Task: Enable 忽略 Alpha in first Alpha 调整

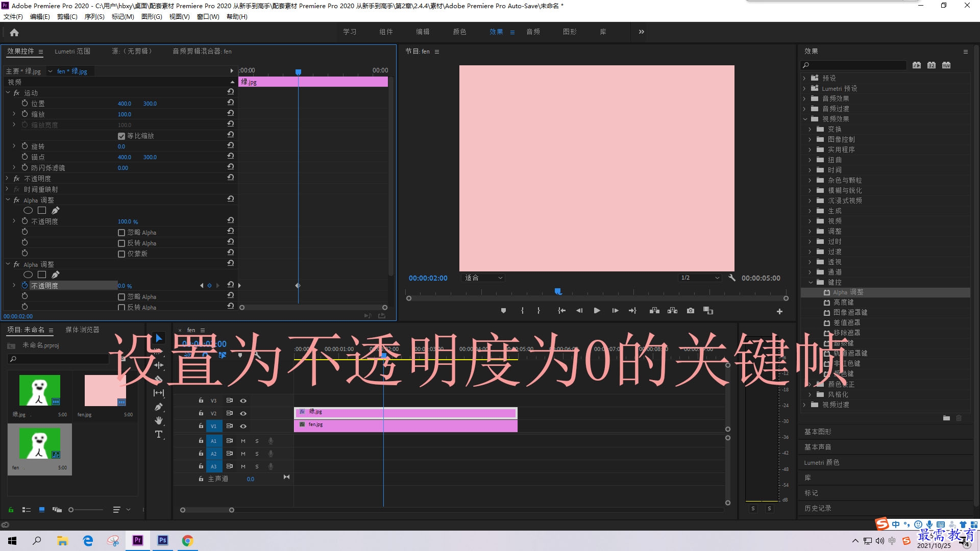Action: point(121,233)
